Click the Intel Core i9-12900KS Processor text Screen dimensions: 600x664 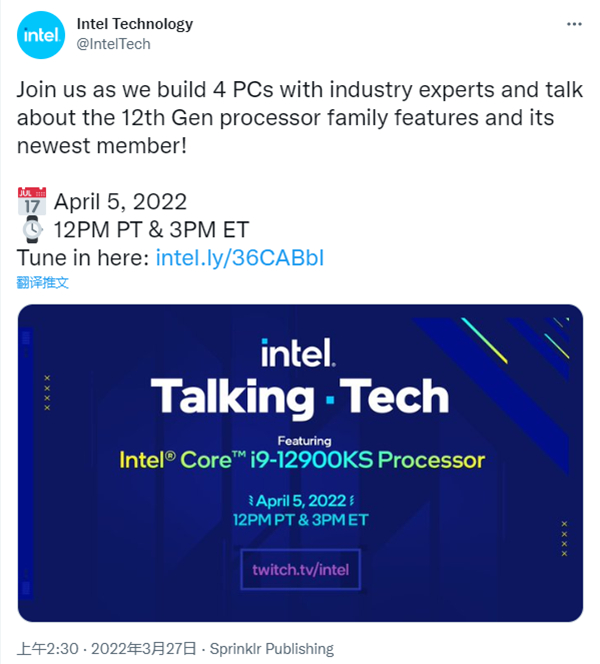pyautogui.click(x=301, y=460)
